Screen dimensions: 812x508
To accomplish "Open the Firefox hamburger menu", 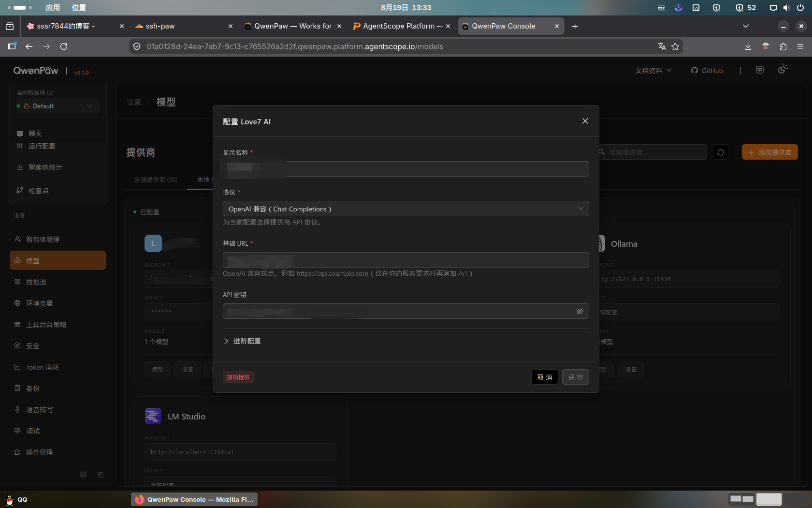I will click(800, 46).
